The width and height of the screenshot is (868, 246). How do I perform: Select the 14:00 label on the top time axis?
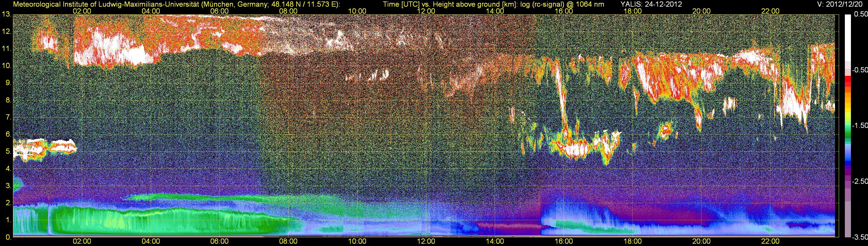pos(495,11)
